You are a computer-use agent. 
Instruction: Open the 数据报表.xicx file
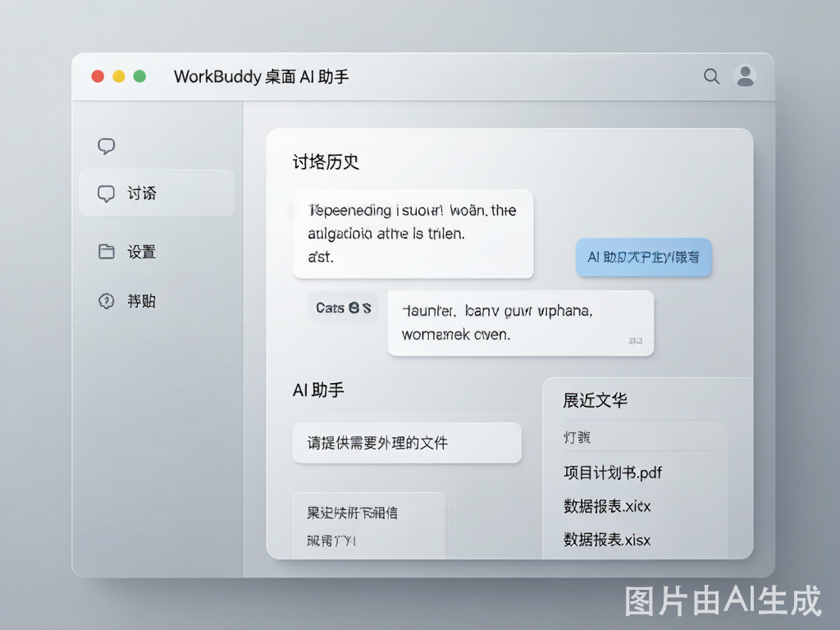click(x=607, y=505)
